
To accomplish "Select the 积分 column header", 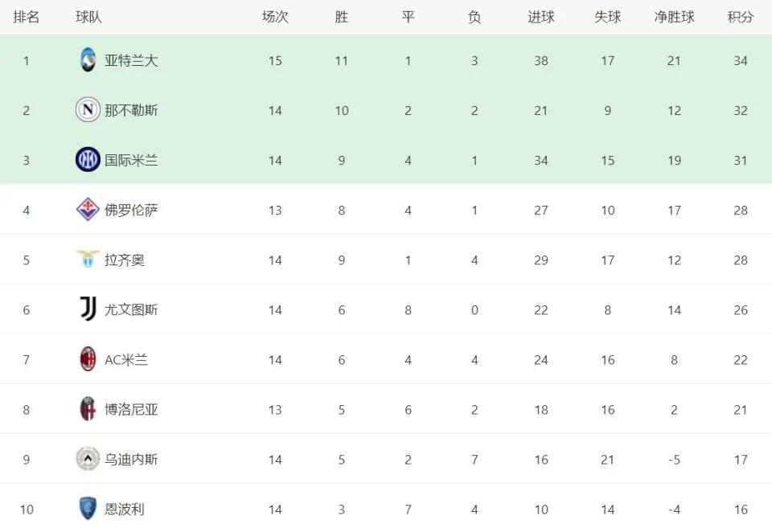I will click(741, 17).
